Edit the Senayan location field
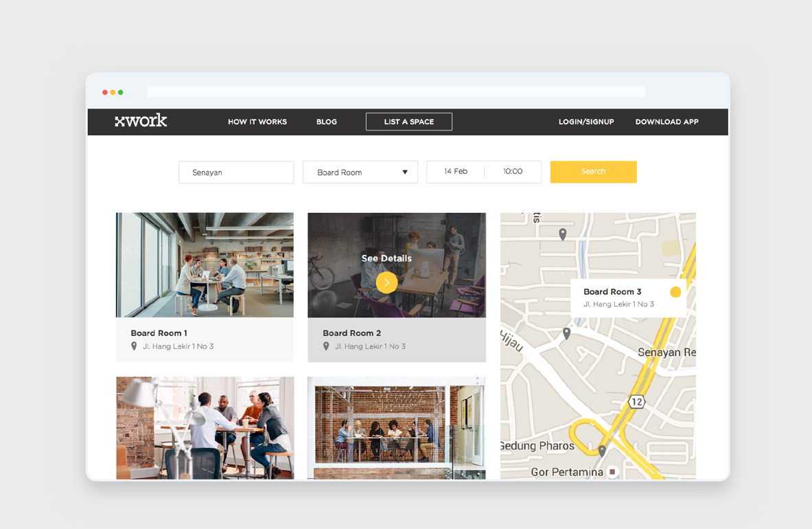 point(236,172)
